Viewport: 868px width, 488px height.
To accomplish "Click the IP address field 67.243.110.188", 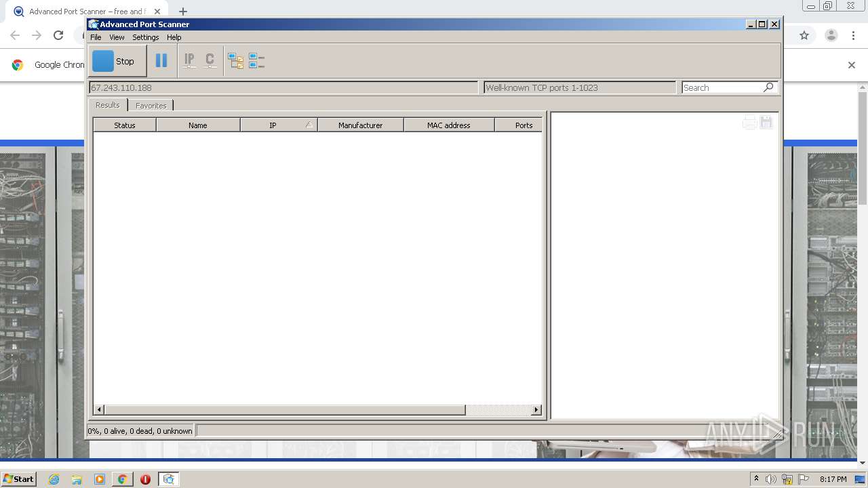I will [x=283, y=87].
